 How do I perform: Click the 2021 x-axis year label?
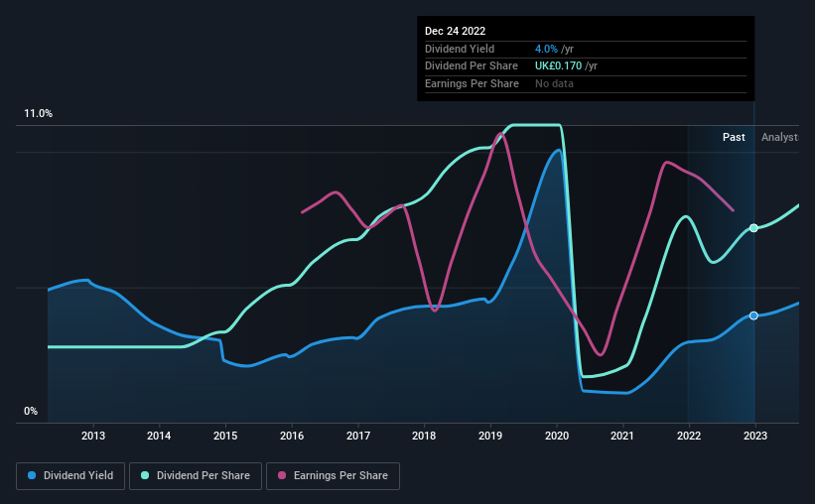point(622,436)
